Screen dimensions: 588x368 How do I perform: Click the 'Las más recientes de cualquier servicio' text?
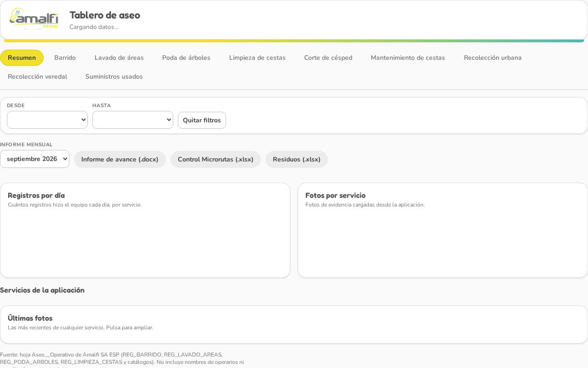[80, 328]
